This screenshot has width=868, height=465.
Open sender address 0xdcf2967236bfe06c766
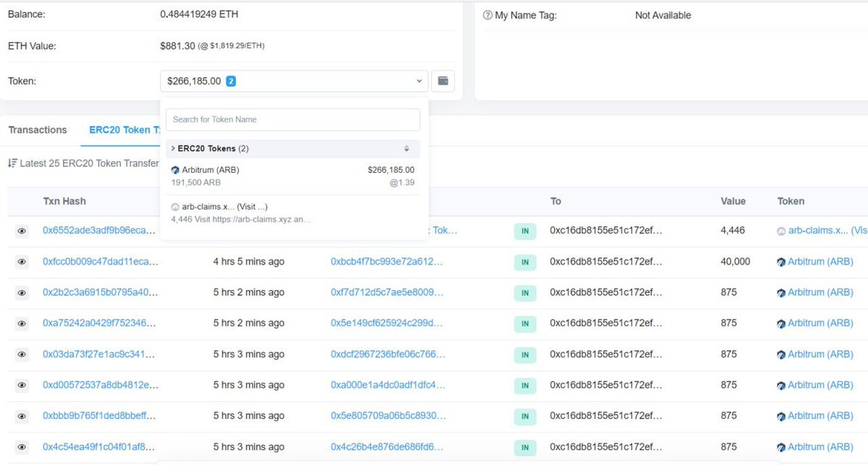[x=388, y=354]
